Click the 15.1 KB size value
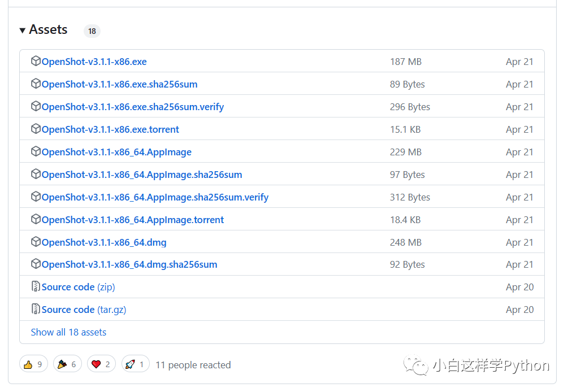Screen dimensions: 568x392 (x=405, y=129)
